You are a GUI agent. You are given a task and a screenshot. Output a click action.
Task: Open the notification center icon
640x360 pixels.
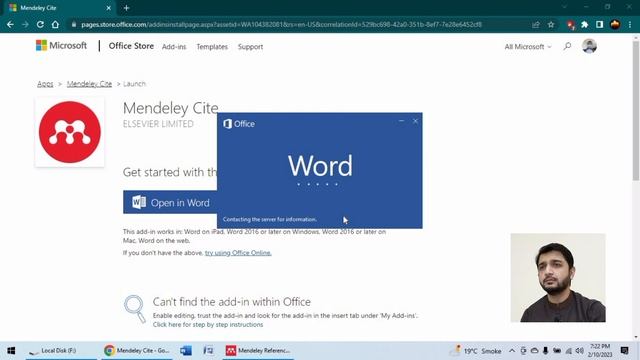coord(624,351)
